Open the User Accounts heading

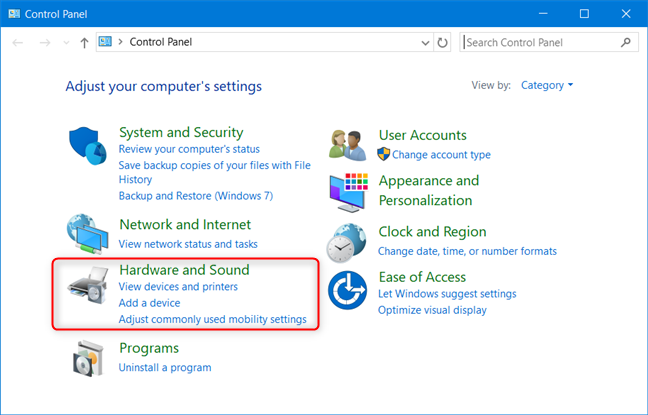tap(422, 135)
